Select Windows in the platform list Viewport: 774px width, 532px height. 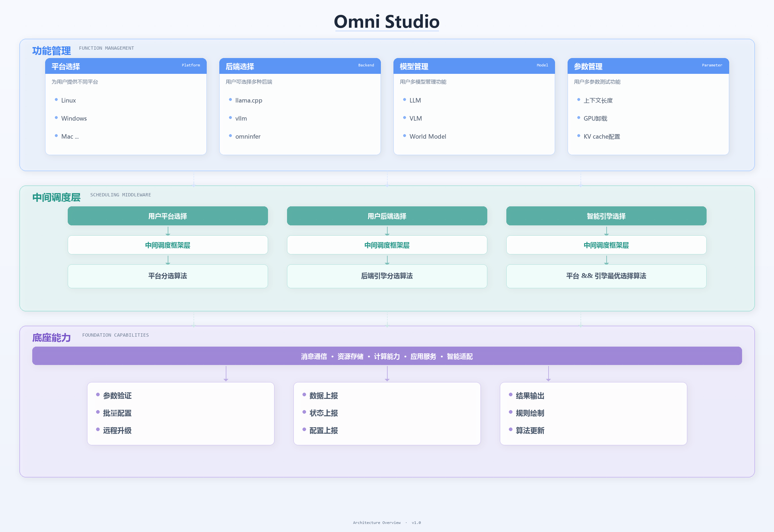click(74, 118)
